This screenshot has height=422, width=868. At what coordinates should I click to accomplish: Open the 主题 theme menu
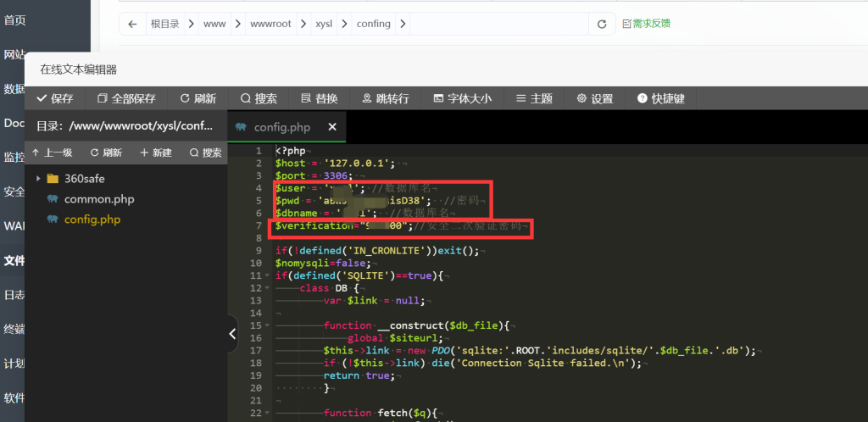[x=534, y=98]
